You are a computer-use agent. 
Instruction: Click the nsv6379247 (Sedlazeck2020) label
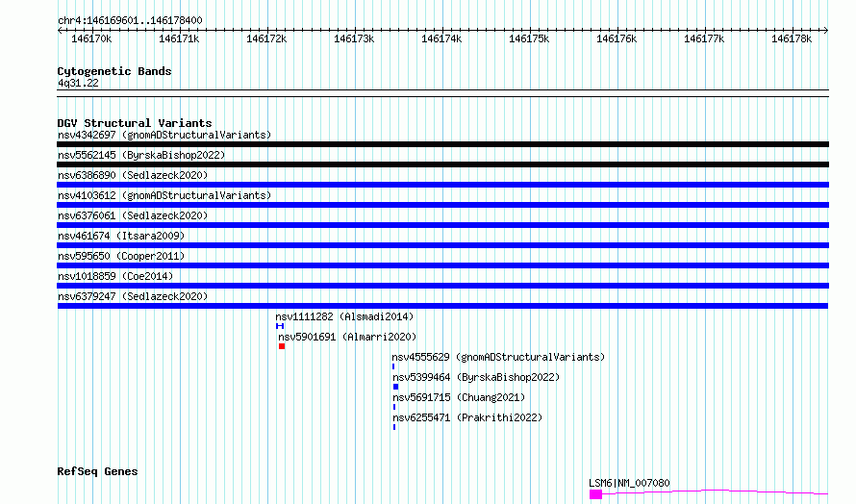[133, 296]
